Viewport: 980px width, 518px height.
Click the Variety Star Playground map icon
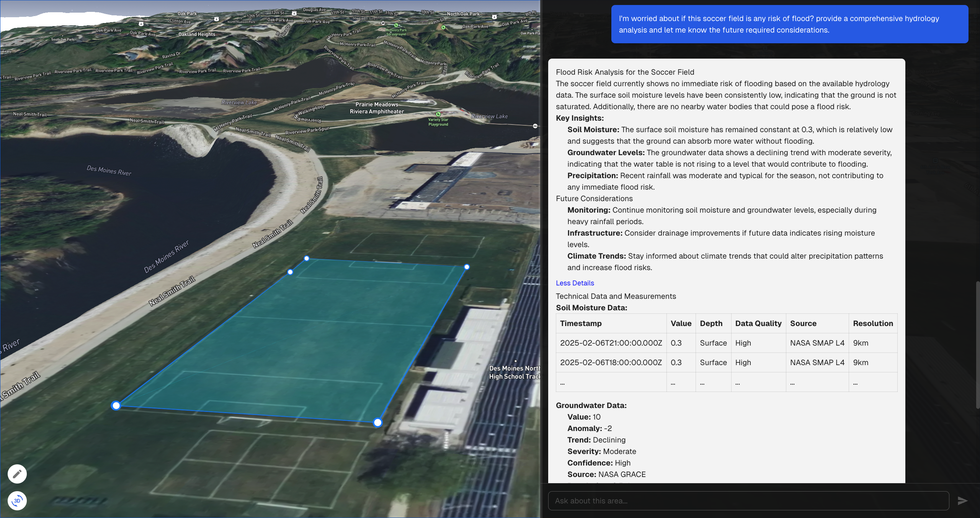[438, 114]
